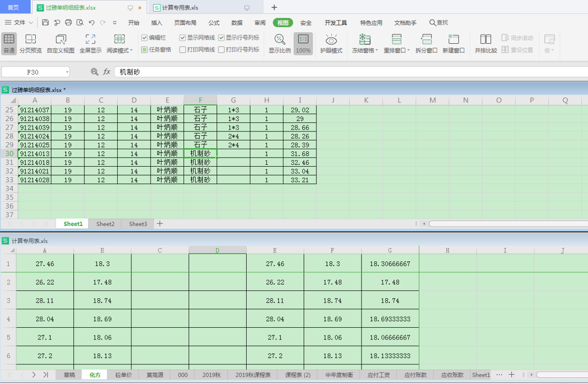The width and height of the screenshot is (588, 384).
Task: Toggle 打印行号列标 print headings checkbox
Action: click(x=222, y=49)
